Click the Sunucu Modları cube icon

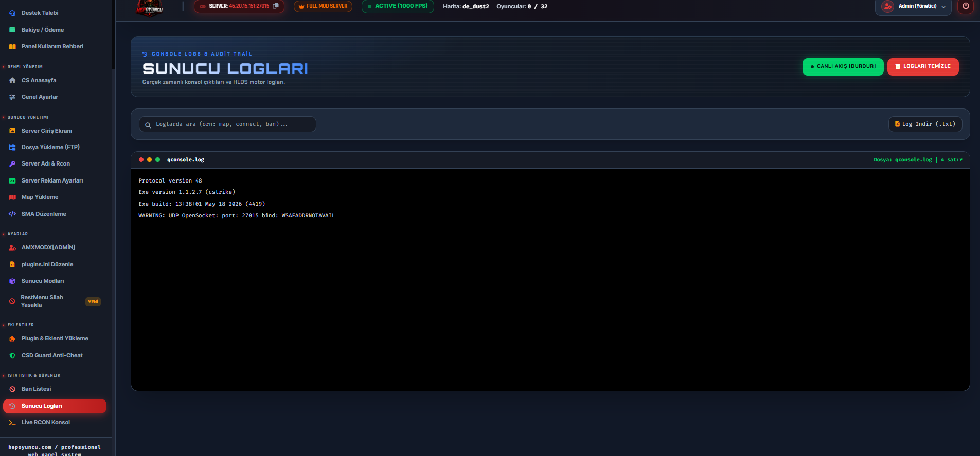click(x=12, y=281)
